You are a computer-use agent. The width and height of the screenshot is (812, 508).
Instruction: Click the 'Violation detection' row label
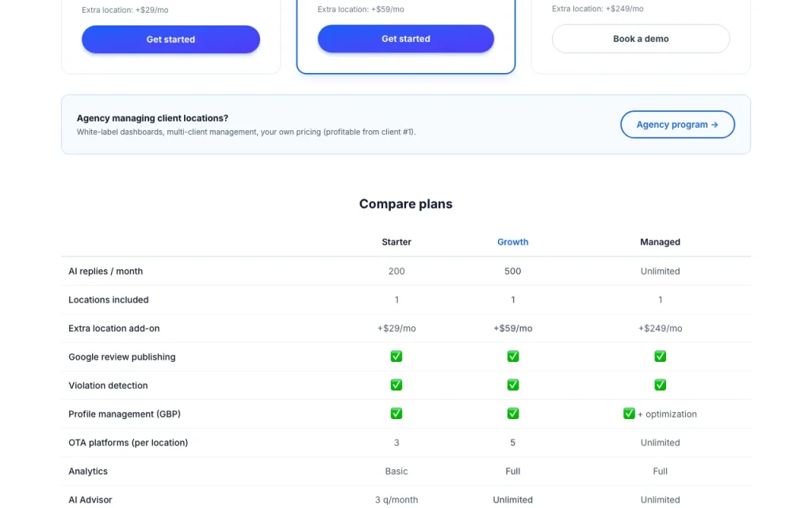(108, 385)
